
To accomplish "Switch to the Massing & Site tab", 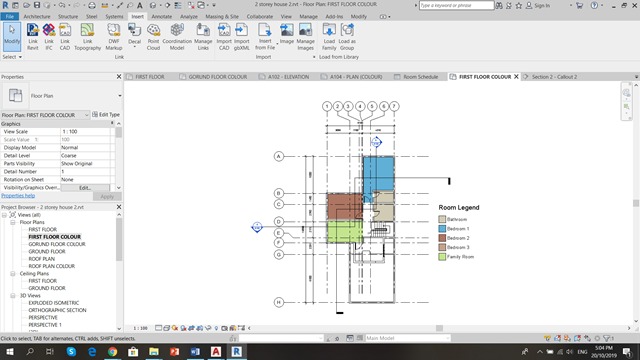I will [x=222, y=16].
